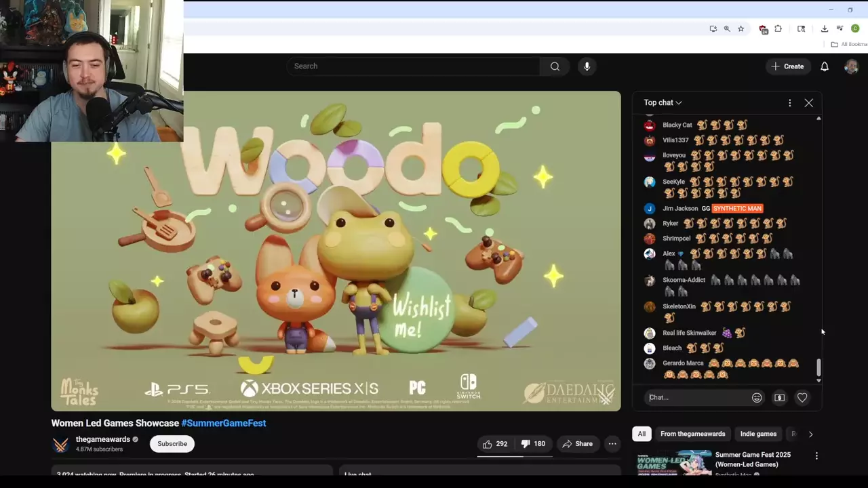The image size is (868, 488).
Task: Click Jim Jackson's chat username
Action: 680,209
